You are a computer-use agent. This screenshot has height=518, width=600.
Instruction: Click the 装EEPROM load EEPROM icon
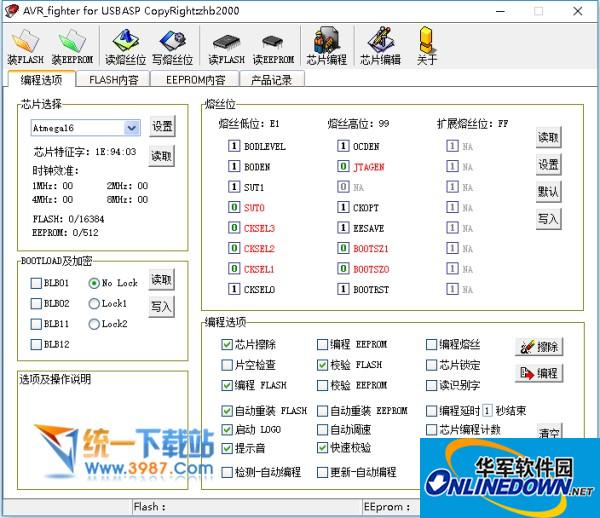tap(72, 46)
